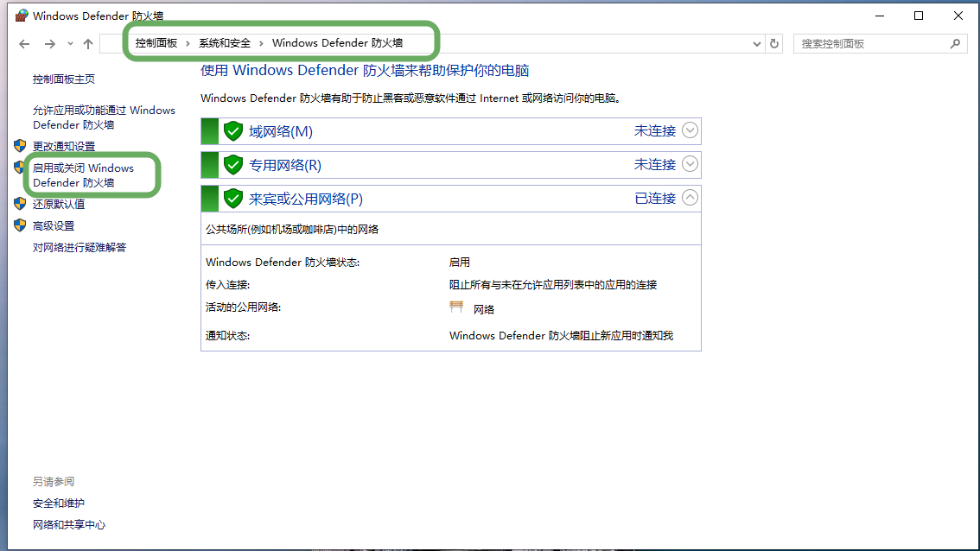This screenshot has width=980, height=551.
Task: Open 启用或关闭 Windows Defender 防火墙
Action: pyautogui.click(x=83, y=175)
